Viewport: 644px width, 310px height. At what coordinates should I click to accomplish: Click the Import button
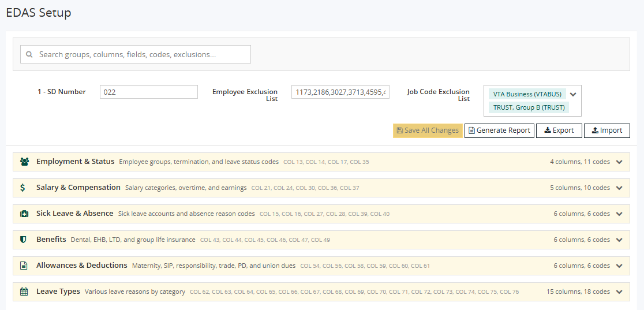tap(606, 130)
